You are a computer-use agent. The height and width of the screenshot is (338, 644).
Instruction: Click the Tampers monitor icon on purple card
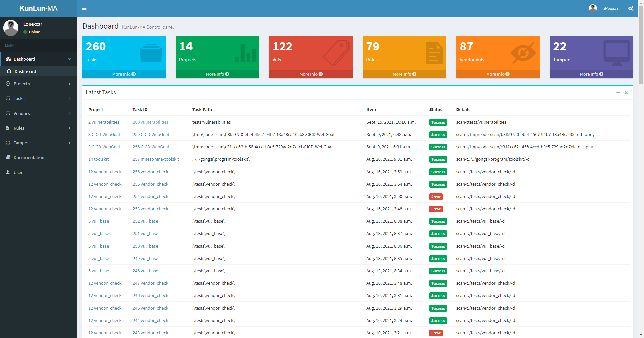pyautogui.click(x=616, y=53)
